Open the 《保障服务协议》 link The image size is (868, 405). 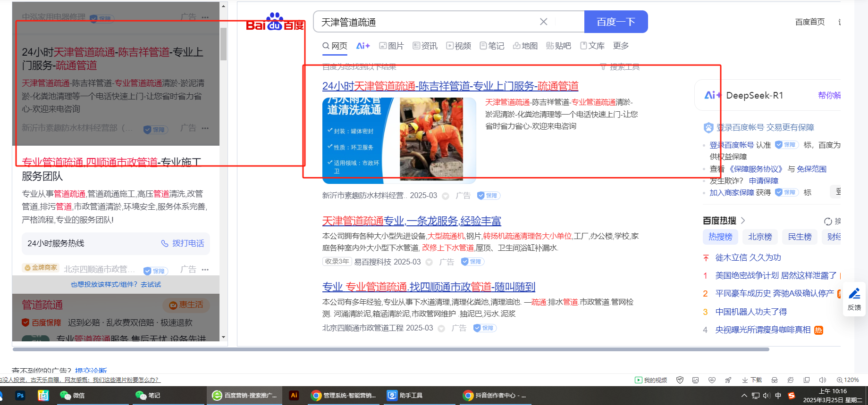click(755, 169)
